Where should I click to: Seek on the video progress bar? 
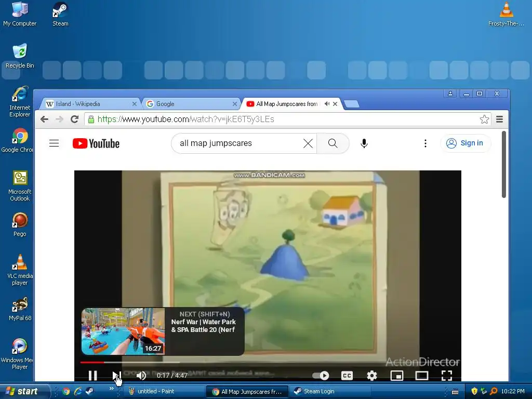pos(268,362)
